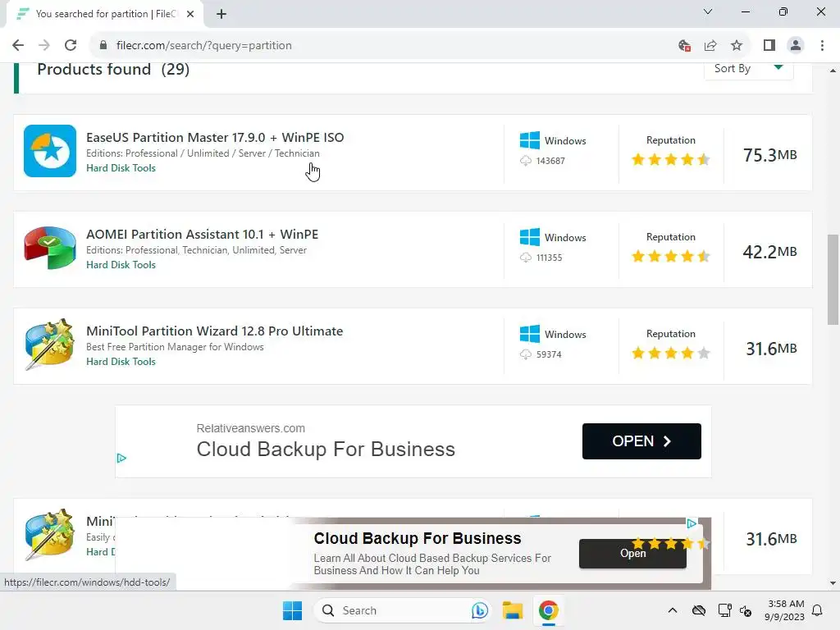Open the Chrome profile avatar menu

796,46
